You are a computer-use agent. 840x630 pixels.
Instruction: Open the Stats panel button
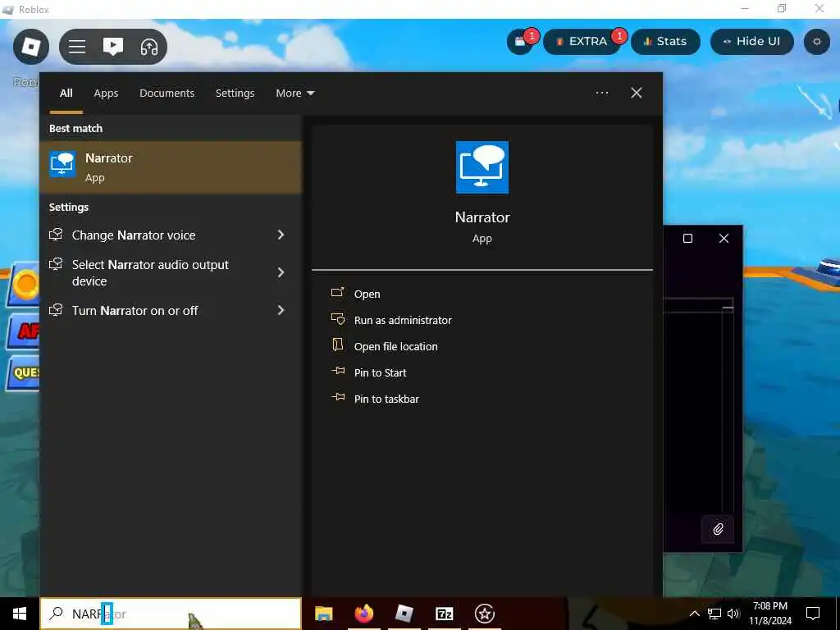point(665,42)
